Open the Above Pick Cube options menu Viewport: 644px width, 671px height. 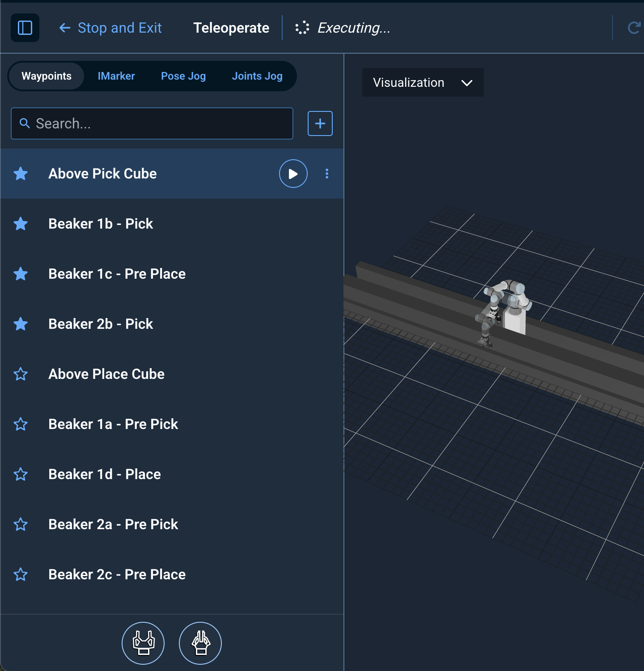pyautogui.click(x=327, y=174)
